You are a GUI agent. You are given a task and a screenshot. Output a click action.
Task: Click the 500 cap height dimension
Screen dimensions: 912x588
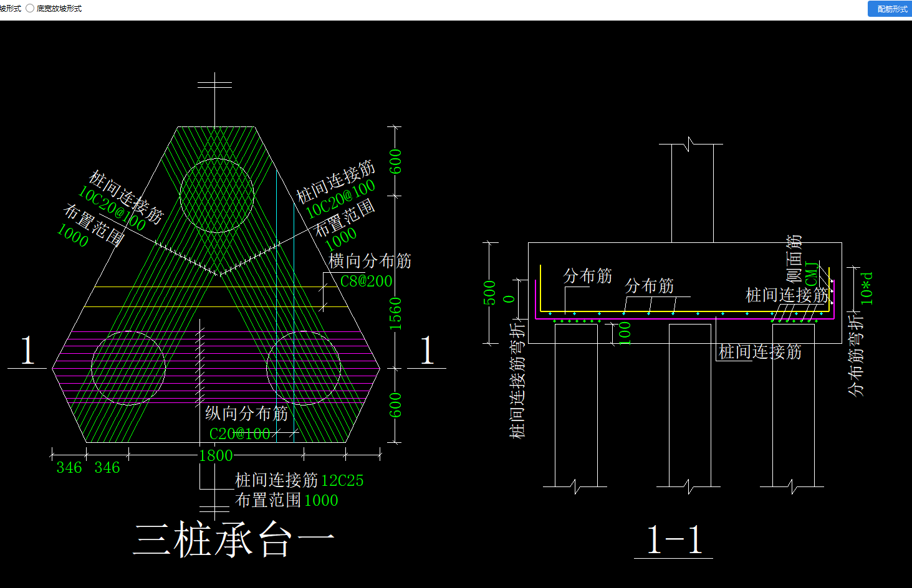point(490,293)
